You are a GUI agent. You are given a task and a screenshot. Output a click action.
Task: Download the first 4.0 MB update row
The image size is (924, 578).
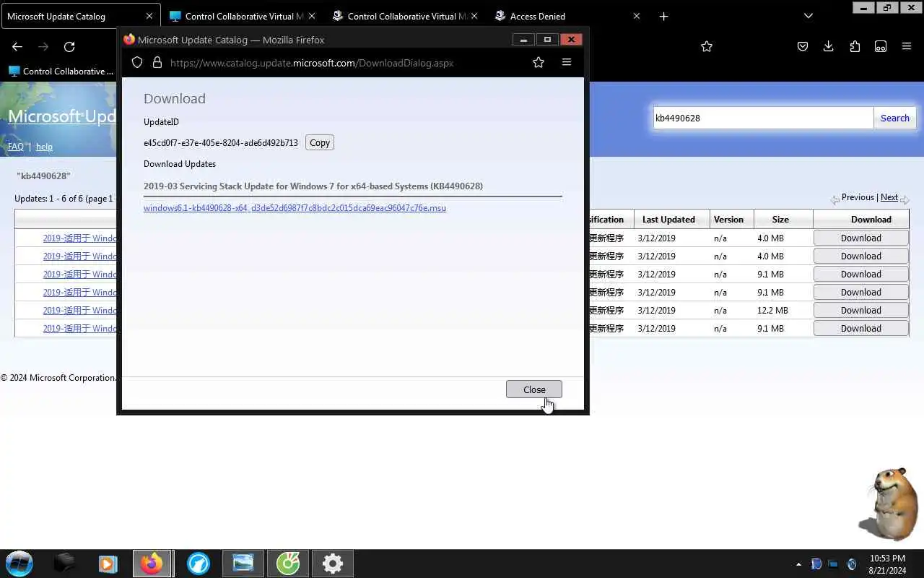(x=860, y=238)
